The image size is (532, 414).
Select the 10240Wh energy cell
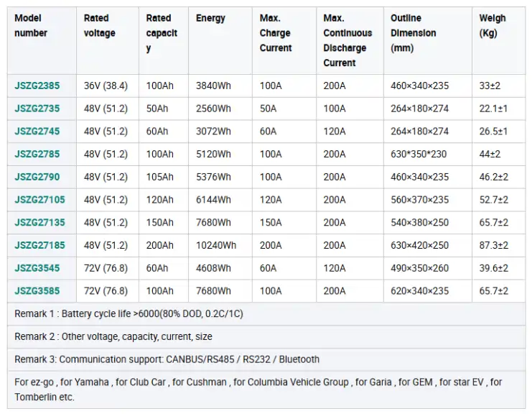pos(215,245)
